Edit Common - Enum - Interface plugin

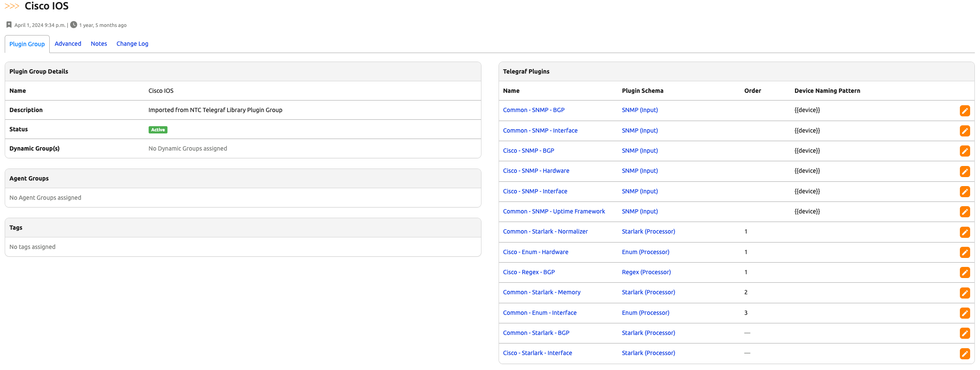pos(965,313)
